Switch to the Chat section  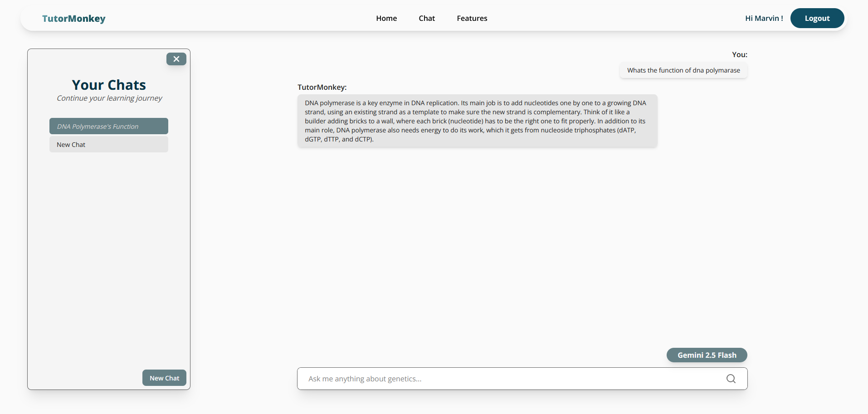click(x=427, y=18)
